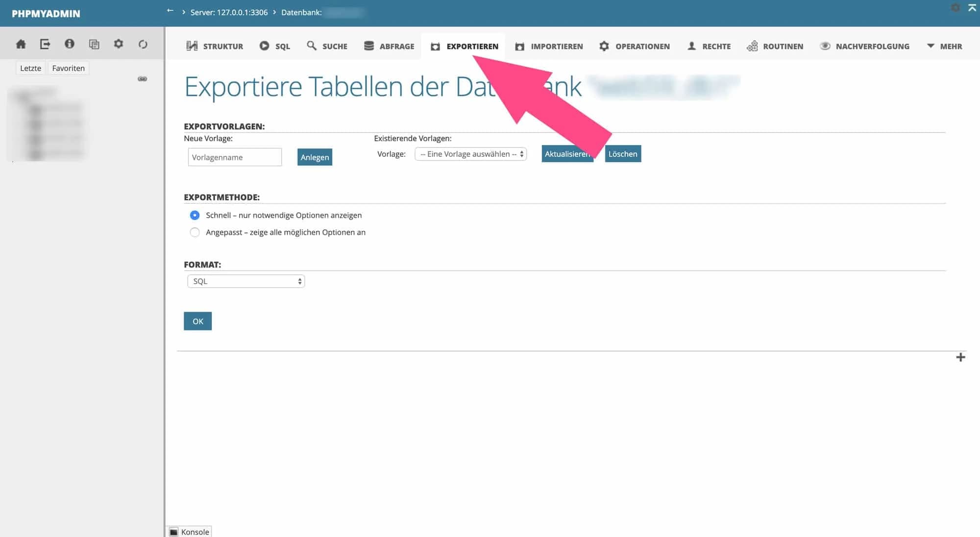This screenshot has height=537, width=980.
Task: Select the Schnell export method radio button
Action: [x=195, y=215]
